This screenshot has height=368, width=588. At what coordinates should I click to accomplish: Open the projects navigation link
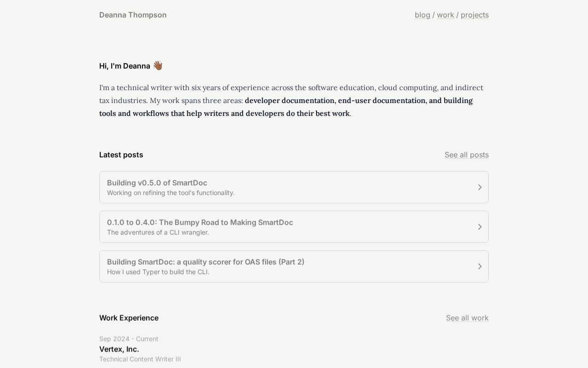(x=475, y=15)
